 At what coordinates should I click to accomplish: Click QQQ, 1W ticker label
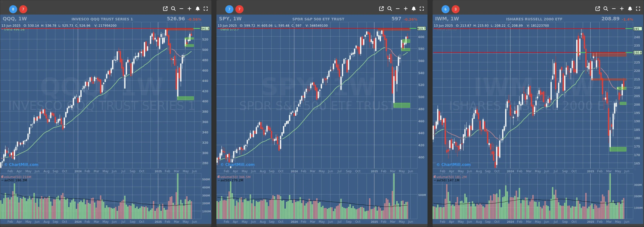(15, 19)
